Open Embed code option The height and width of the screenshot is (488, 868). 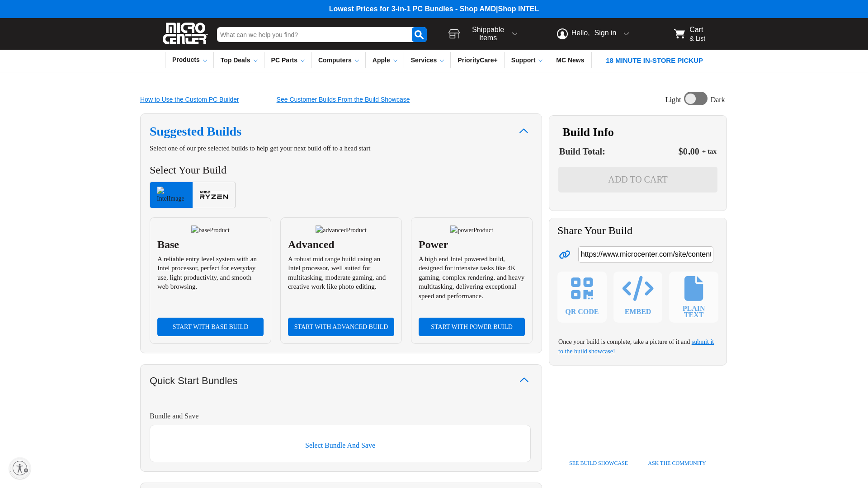637,297
